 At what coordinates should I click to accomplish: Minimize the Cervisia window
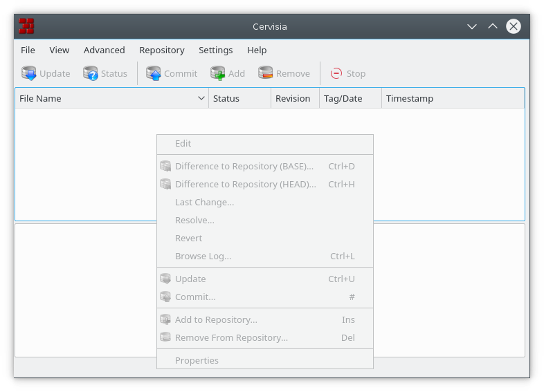click(x=472, y=26)
